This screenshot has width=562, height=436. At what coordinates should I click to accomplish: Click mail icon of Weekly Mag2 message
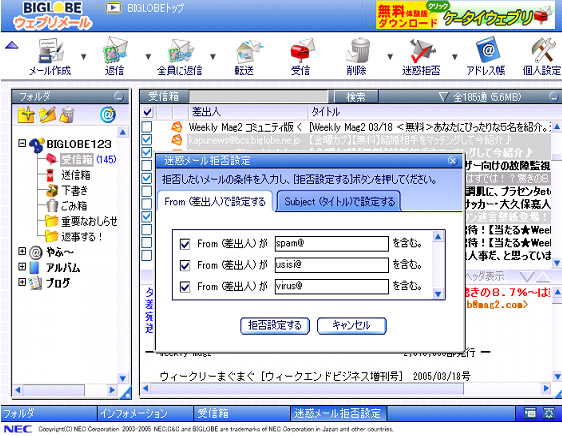click(176, 127)
